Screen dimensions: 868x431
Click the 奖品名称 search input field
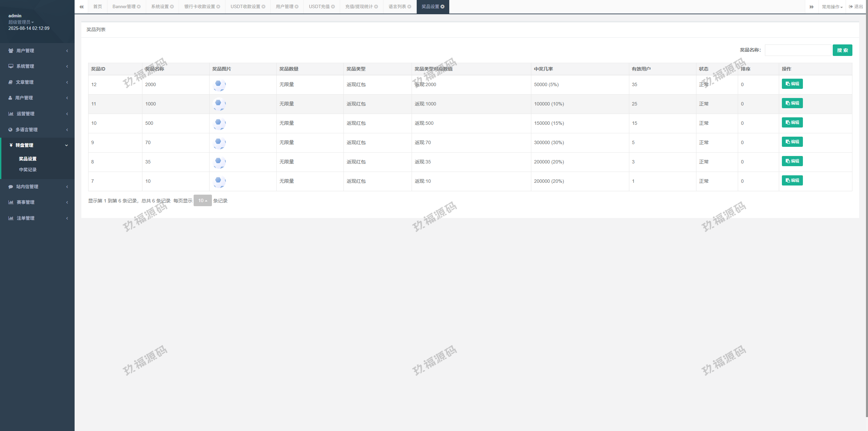[797, 50]
